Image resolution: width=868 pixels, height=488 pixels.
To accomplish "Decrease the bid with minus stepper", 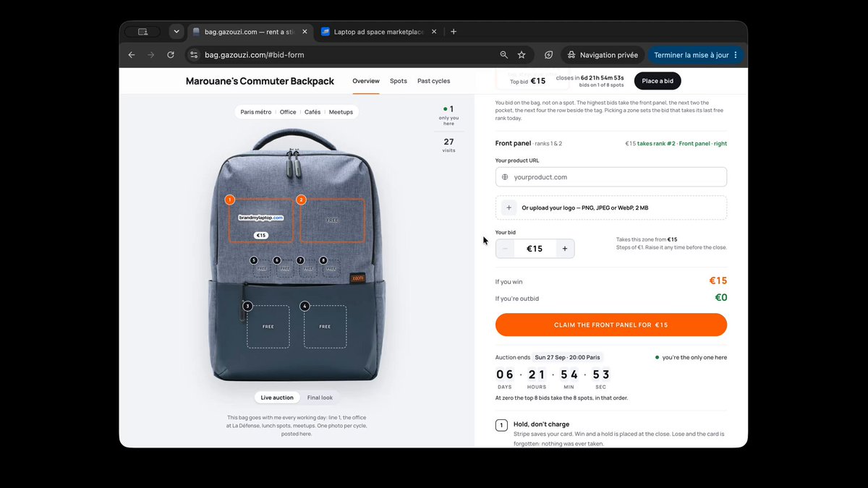I will (505, 249).
